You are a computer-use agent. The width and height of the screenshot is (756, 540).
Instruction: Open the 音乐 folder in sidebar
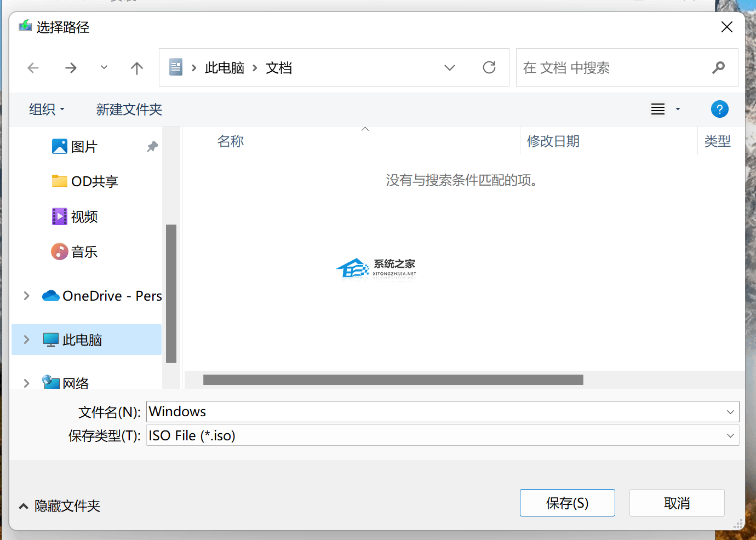tap(84, 251)
